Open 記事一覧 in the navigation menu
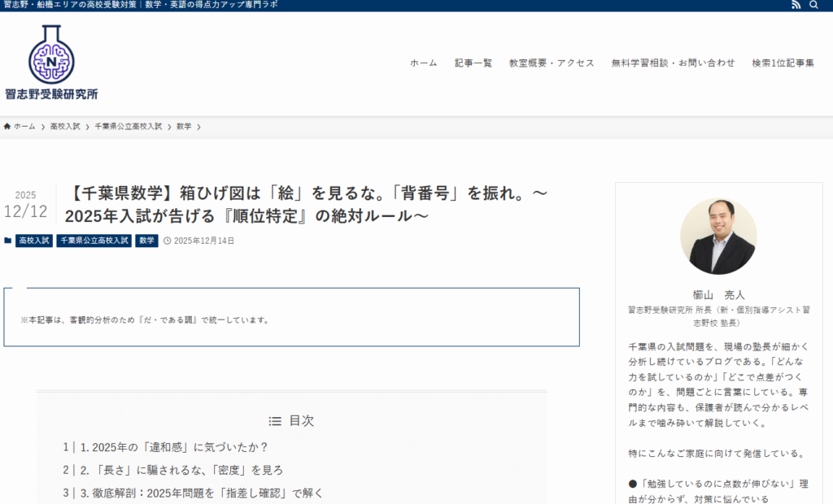This screenshot has height=504, width=833. (473, 63)
